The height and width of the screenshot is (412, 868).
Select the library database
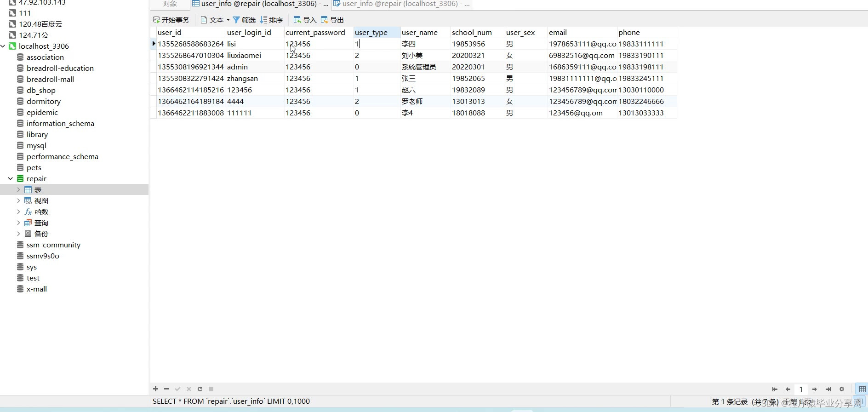37,134
